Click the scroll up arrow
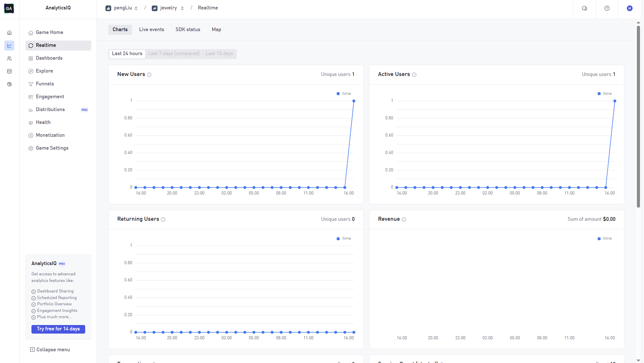Viewport: 644px width, 363px height. [638, 22]
